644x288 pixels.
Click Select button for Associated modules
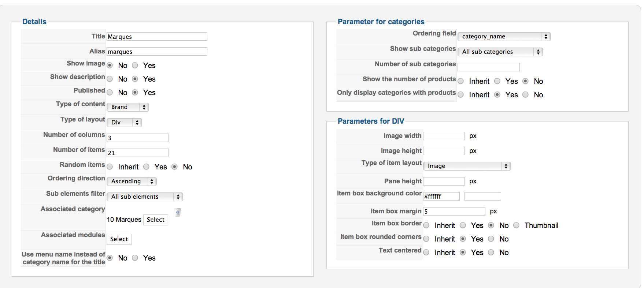119,239
